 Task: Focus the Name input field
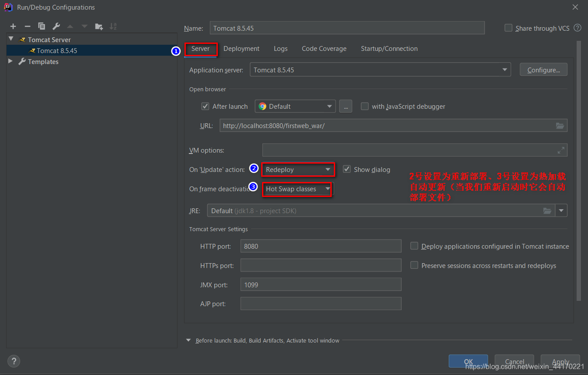347,28
